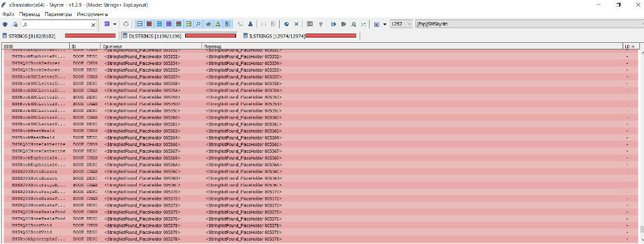This screenshot has width=644, height=244.
Task: Toggle the red ship-like filter icon
Action: (x=208, y=24)
